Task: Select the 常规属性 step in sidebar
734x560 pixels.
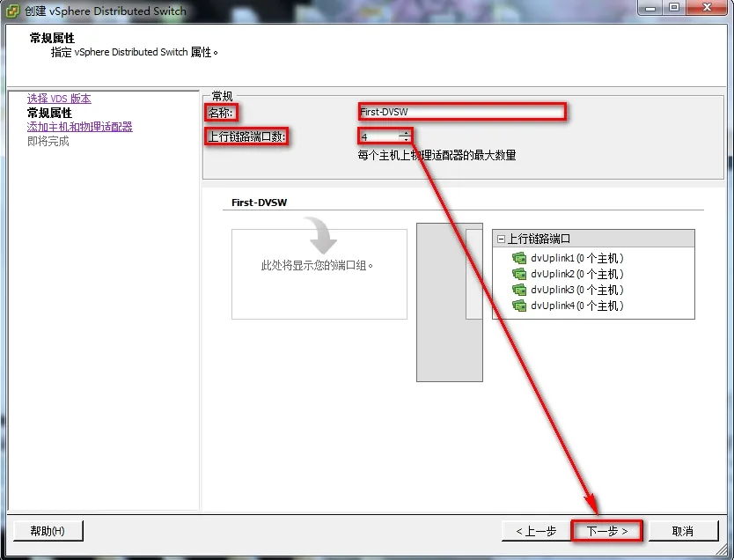Action: point(49,113)
